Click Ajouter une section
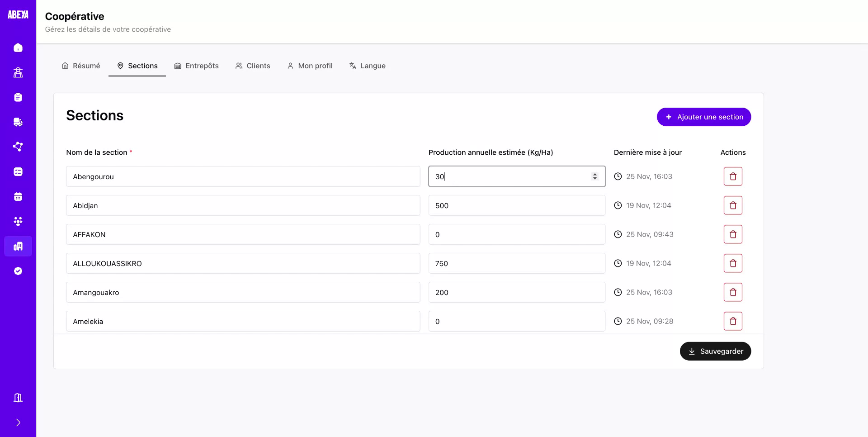Viewport: 868px width, 437px height. click(x=703, y=117)
